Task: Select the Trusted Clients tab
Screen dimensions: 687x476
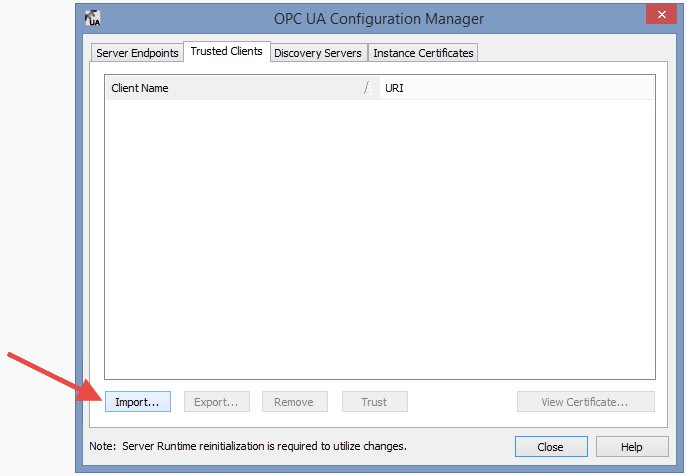Action: tap(227, 51)
